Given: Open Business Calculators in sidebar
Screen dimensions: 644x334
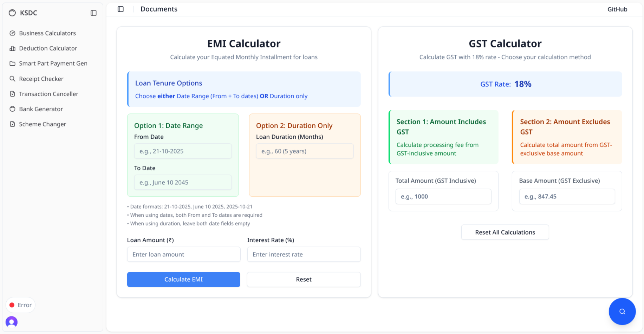Looking at the screenshot, I should (53, 33).
